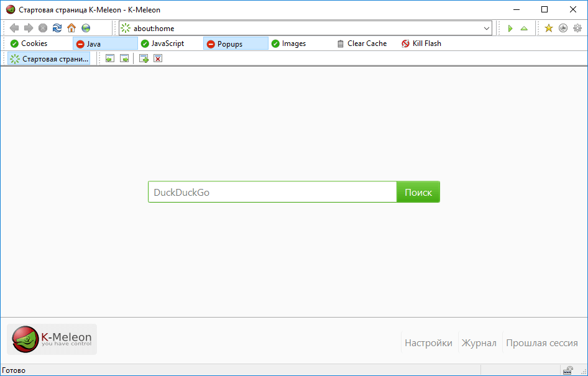588x376 pixels.
Task: Click the globe search icon in navigation toolbar
Action: click(86, 28)
